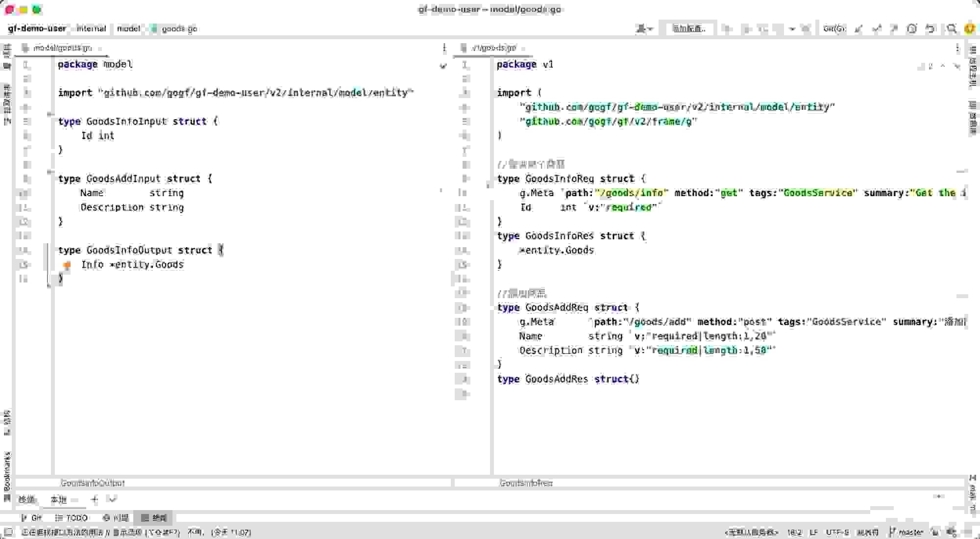Open the Project tool window sidebar button
This screenshot has width=980, height=539.
(7, 56)
